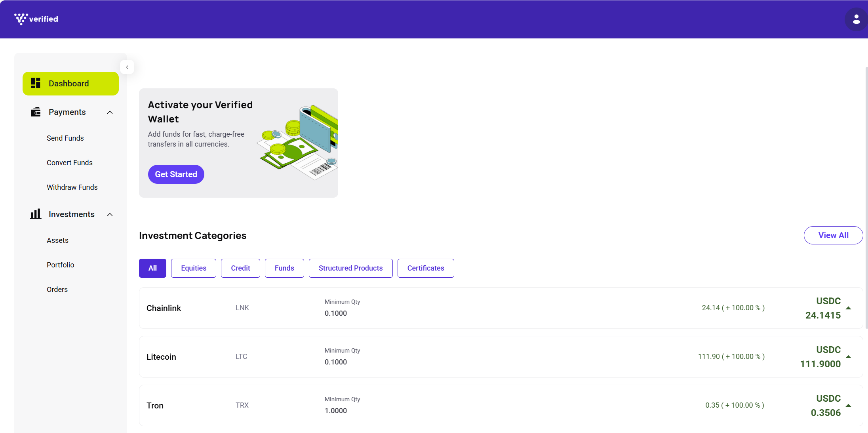Image resolution: width=868 pixels, height=433 pixels.
Task: Select the Equities category tab
Action: point(194,268)
